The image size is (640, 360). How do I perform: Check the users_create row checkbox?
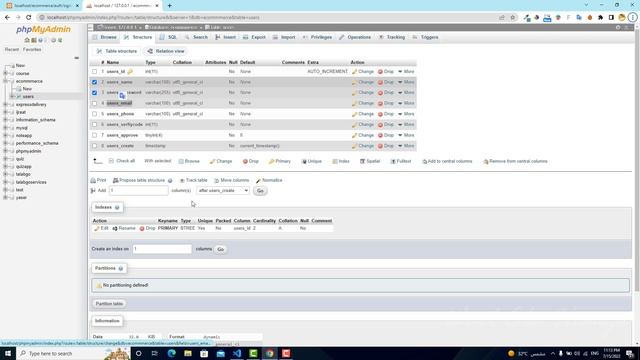pyautogui.click(x=94, y=146)
